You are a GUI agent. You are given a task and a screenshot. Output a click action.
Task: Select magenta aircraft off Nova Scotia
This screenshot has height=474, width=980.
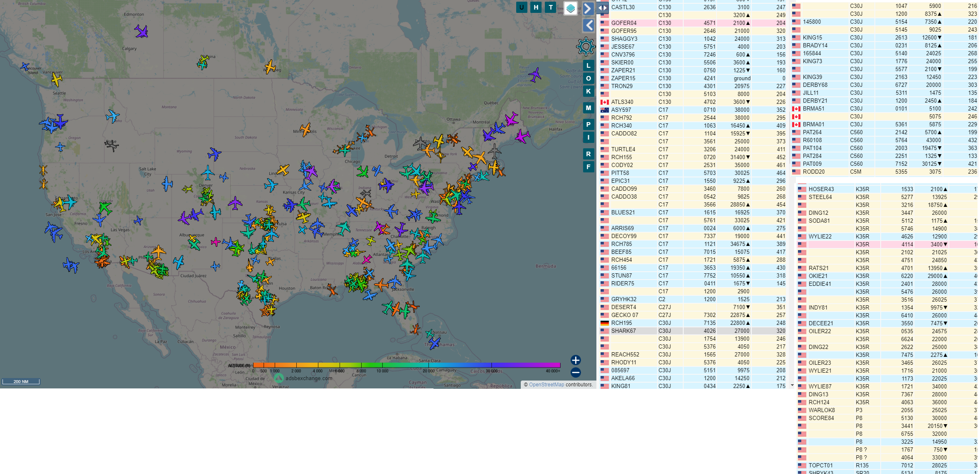point(522,136)
